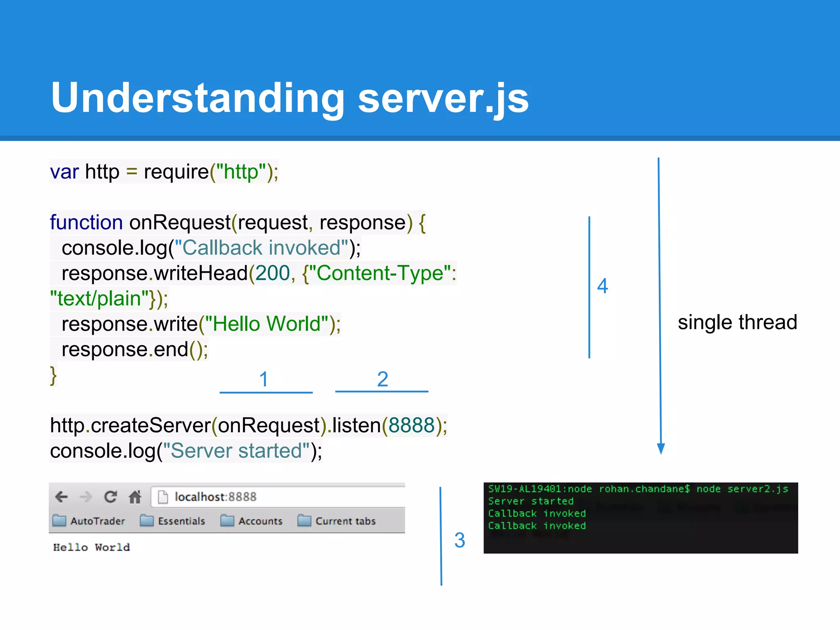The width and height of the screenshot is (840, 630).
Task: Open the Essentials bookmark folder
Action: click(x=173, y=521)
